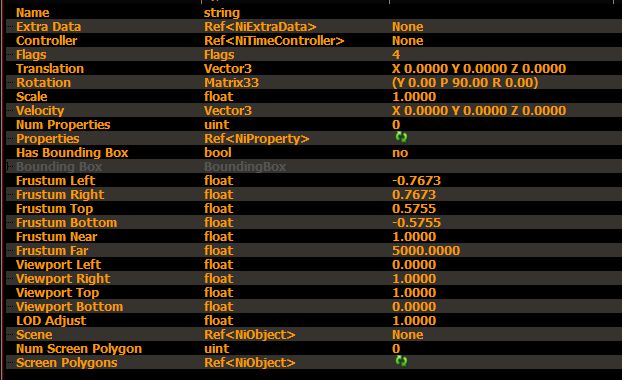Image resolution: width=622 pixels, height=380 pixels.
Task: Click the Num Screen Polygon value
Action: [396, 349]
